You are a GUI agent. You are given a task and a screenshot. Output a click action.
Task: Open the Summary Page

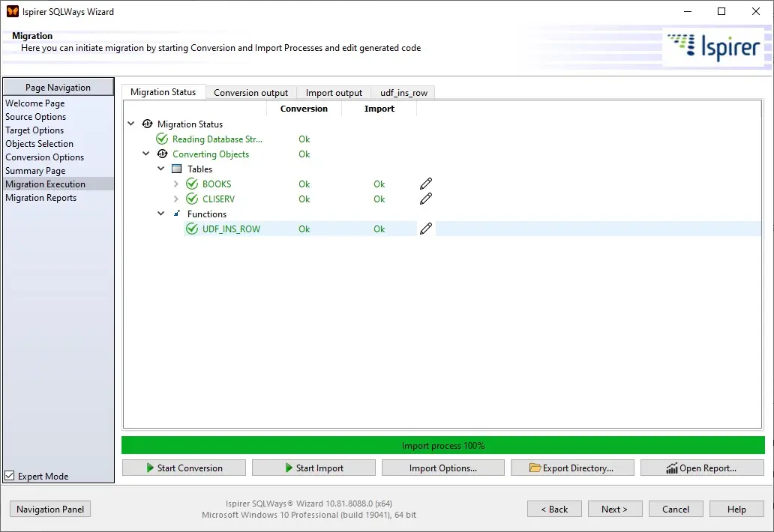[x=35, y=171]
